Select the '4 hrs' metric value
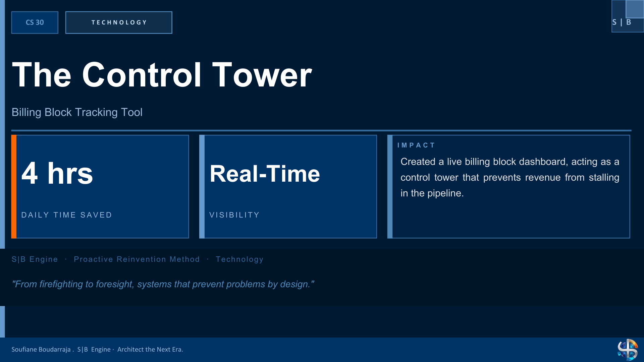Viewport: 644px width, 362px height. click(57, 173)
